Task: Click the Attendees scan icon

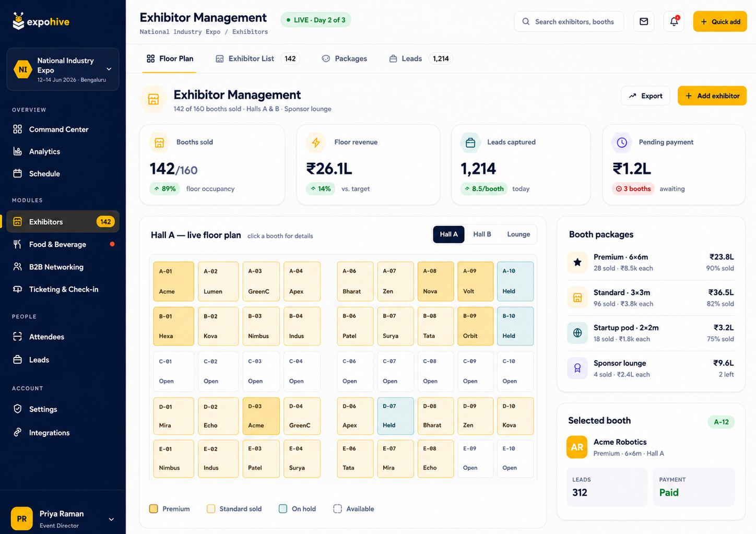Action: [17, 337]
